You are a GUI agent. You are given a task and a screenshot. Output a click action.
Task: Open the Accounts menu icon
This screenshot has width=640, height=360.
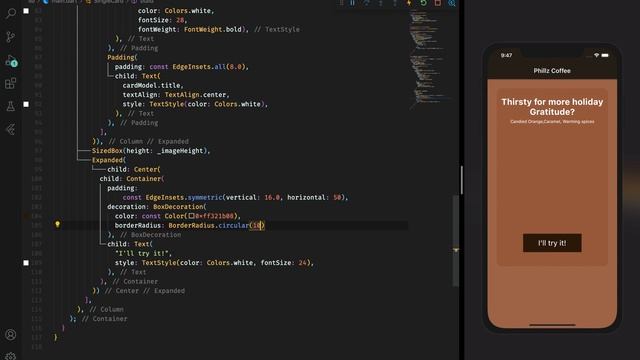coord(11,335)
